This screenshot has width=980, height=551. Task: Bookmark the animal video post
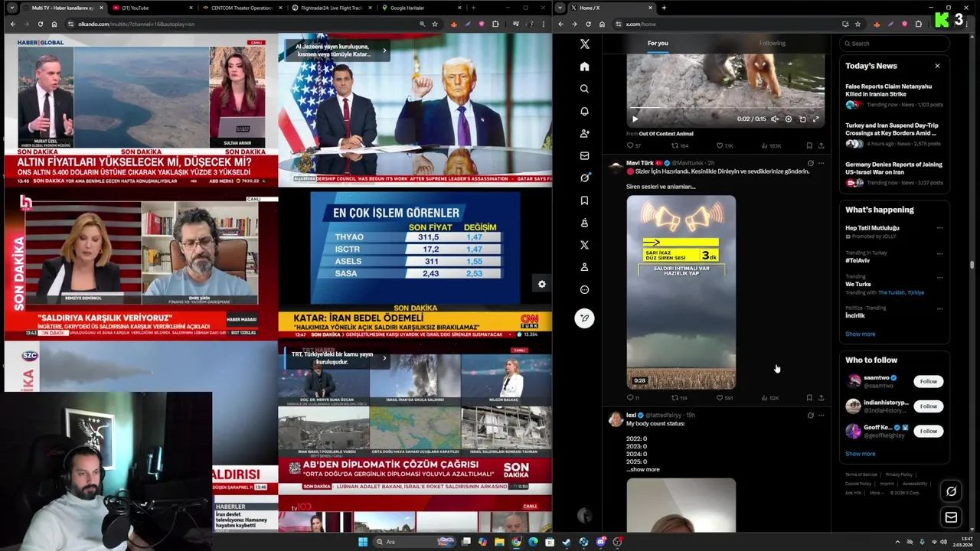click(809, 145)
